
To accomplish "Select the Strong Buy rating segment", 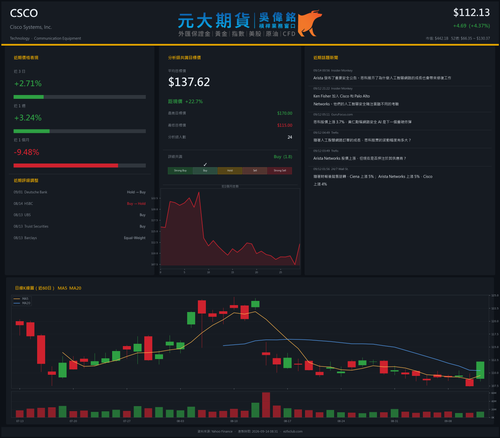I will point(180,171).
